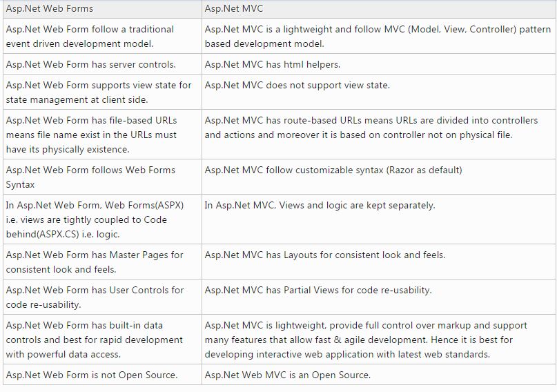Screen dimensions: 557x392
Task: Click the cell about Layouts for consistent look
Action: pos(379,262)
